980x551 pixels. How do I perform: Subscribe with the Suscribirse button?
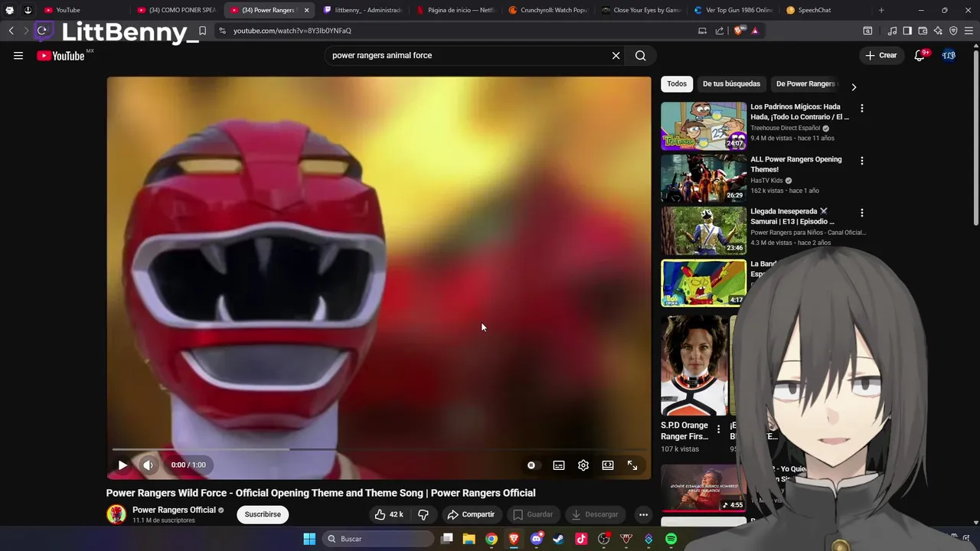tap(263, 514)
